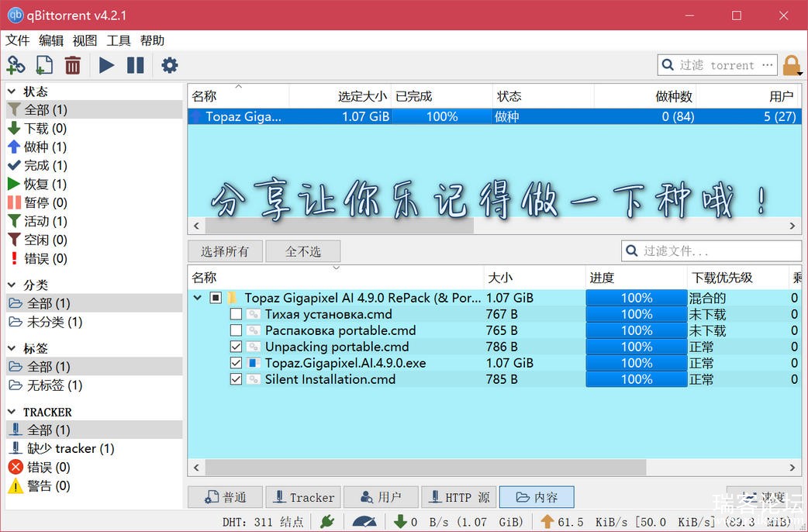Select the Topaz Giga... torrent row
The image size is (808, 532).
(x=494, y=116)
